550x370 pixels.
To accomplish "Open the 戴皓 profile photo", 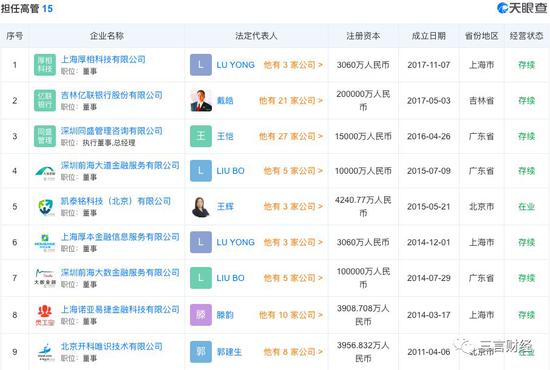I will (201, 100).
